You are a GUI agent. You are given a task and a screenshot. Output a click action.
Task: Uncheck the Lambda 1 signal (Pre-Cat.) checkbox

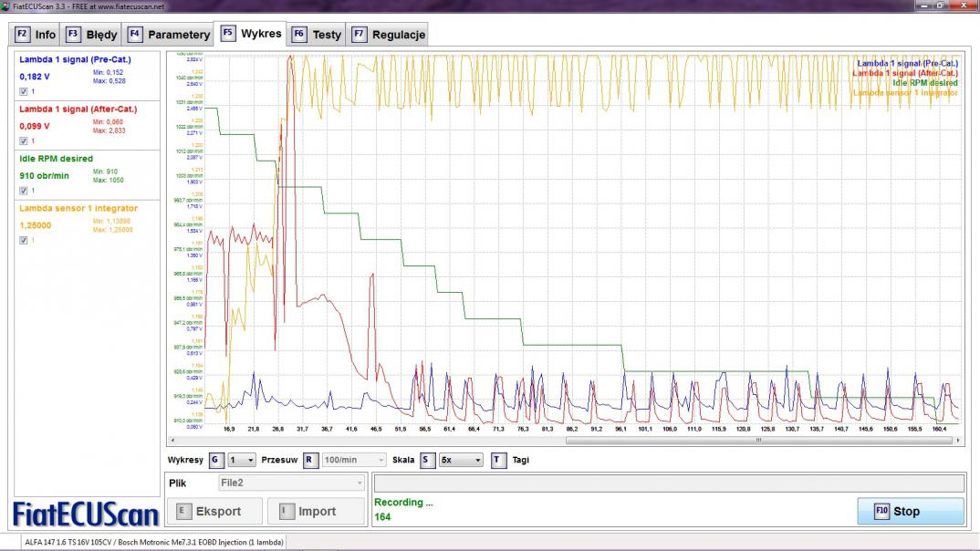pos(24,91)
